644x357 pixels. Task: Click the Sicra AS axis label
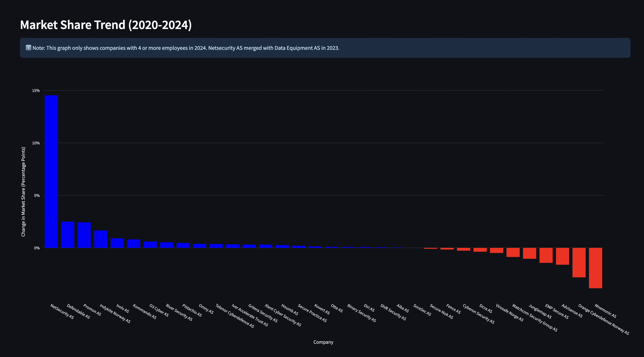[486, 308]
